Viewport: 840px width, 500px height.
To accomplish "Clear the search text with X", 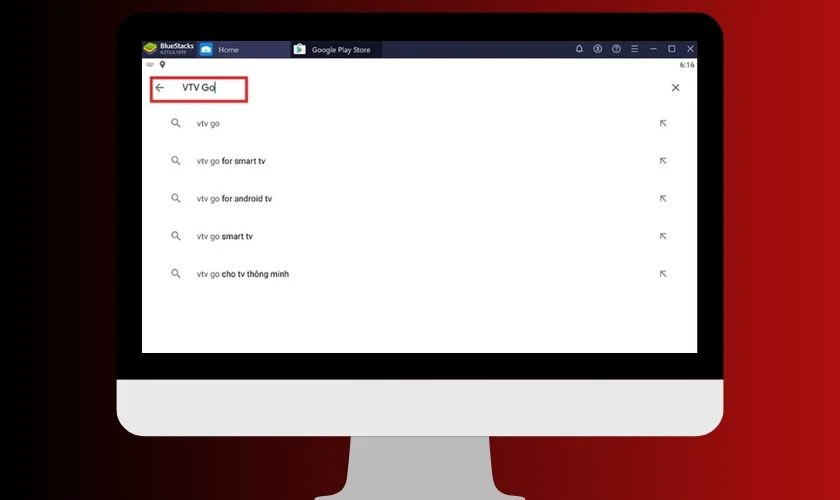I will pyautogui.click(x=676, y=87).
